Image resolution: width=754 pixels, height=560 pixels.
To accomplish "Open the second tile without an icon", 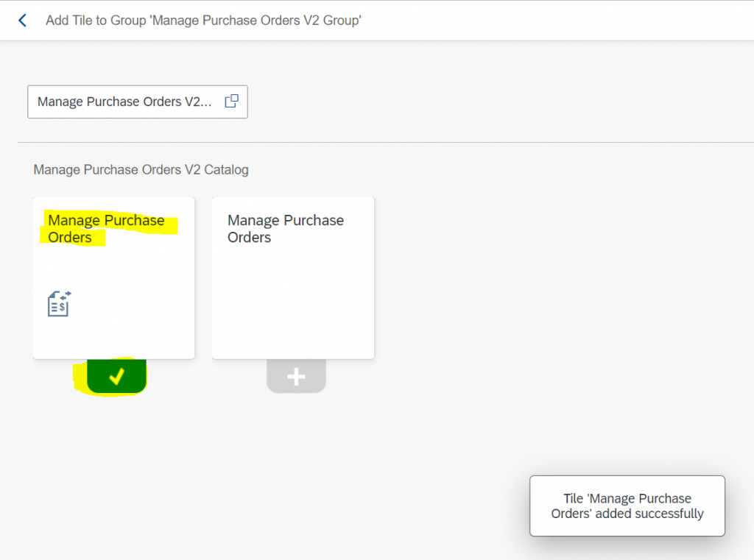I will tap(293, 278).
